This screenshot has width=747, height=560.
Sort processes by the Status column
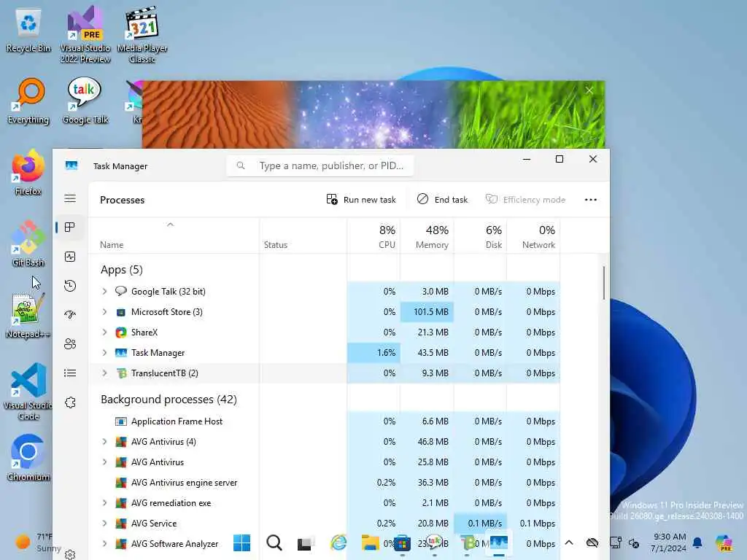pos(303,236)
